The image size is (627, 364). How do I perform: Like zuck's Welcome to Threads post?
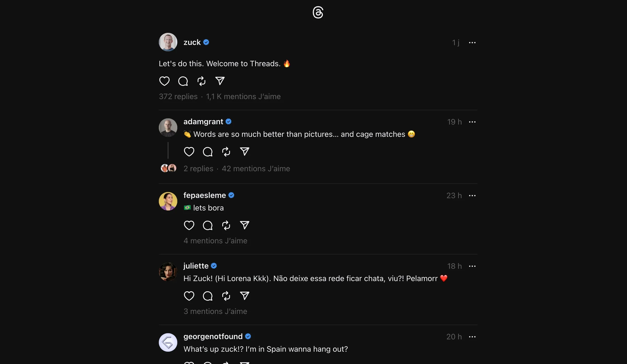[164, 81]
